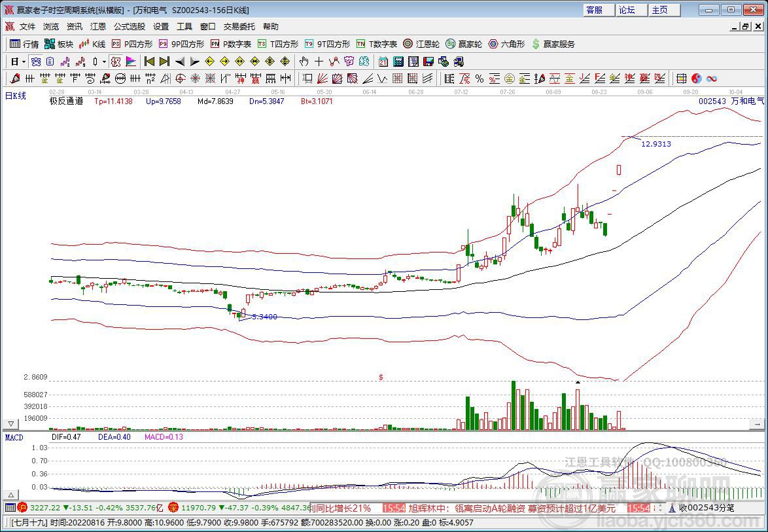Click the right-arrow button beside volume panel
768x532 pixels.
(x=758, y=423)
